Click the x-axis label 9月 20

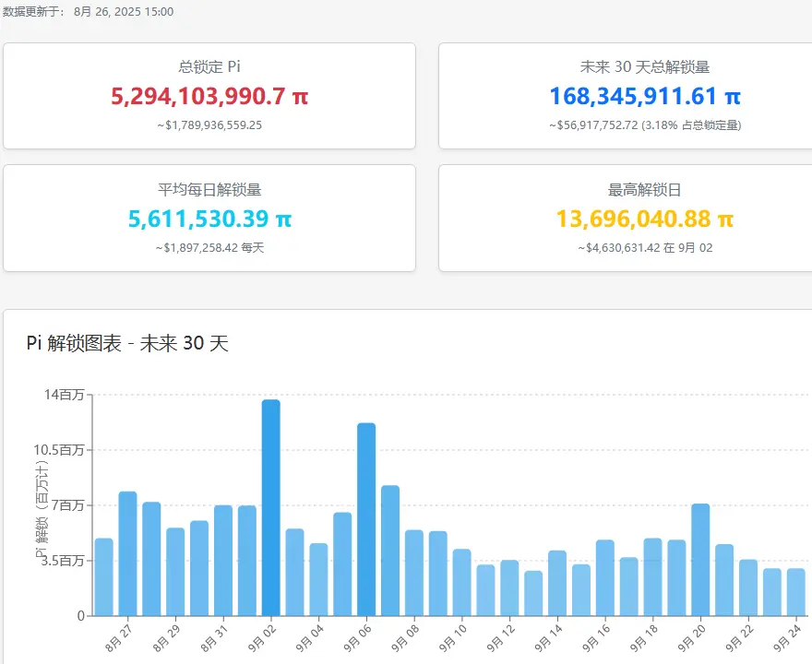692,638
